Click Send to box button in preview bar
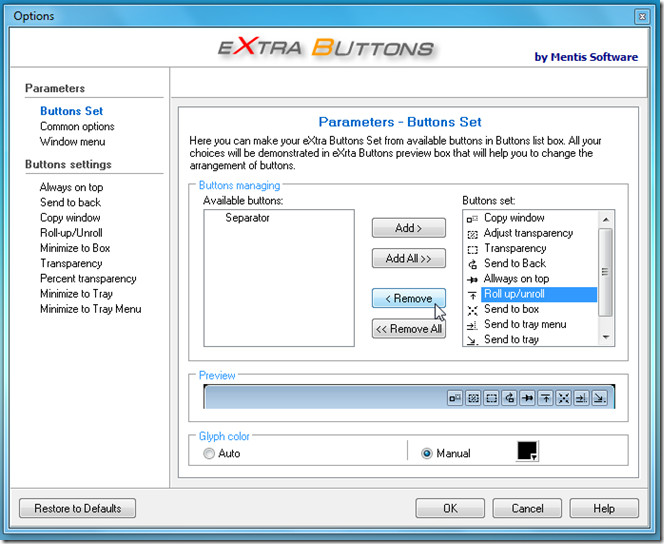 564,398
